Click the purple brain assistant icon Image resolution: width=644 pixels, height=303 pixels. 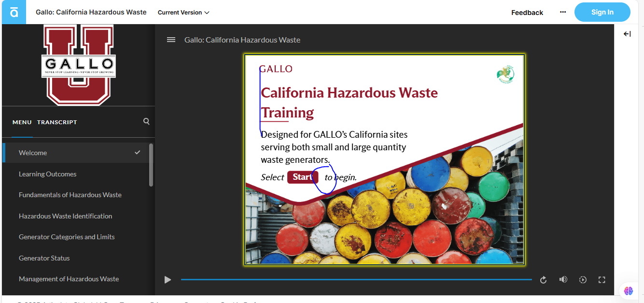click(628, 291)
